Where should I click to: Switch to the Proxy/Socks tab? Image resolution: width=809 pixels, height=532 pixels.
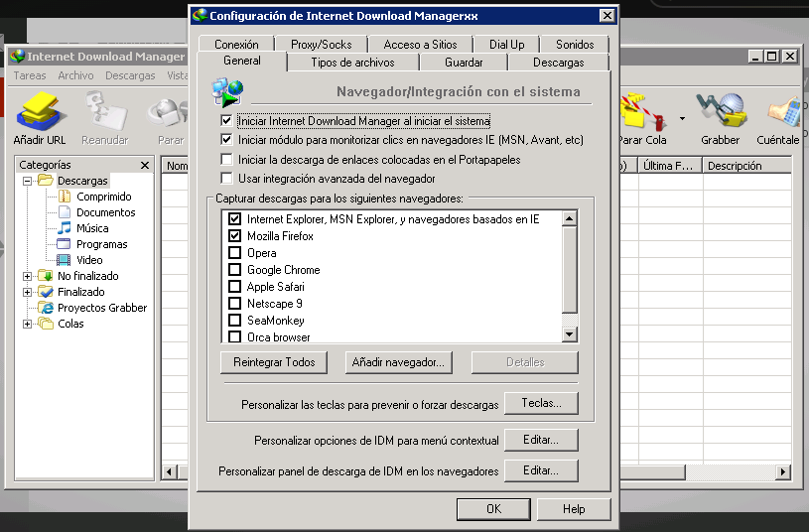coord(321,45)
